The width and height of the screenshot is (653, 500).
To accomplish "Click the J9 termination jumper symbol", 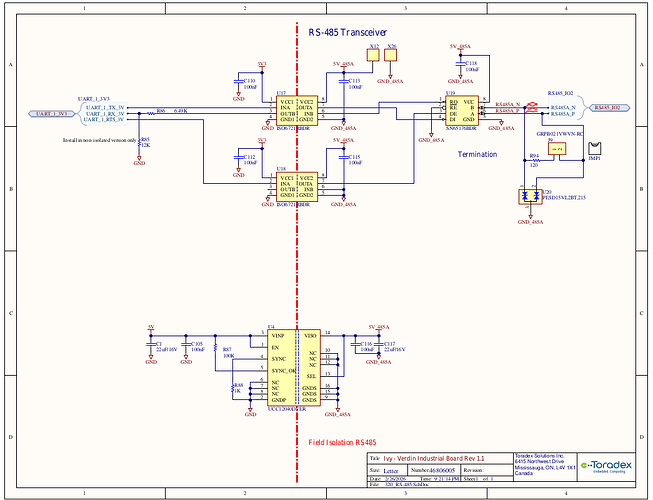I will (557, 149).
